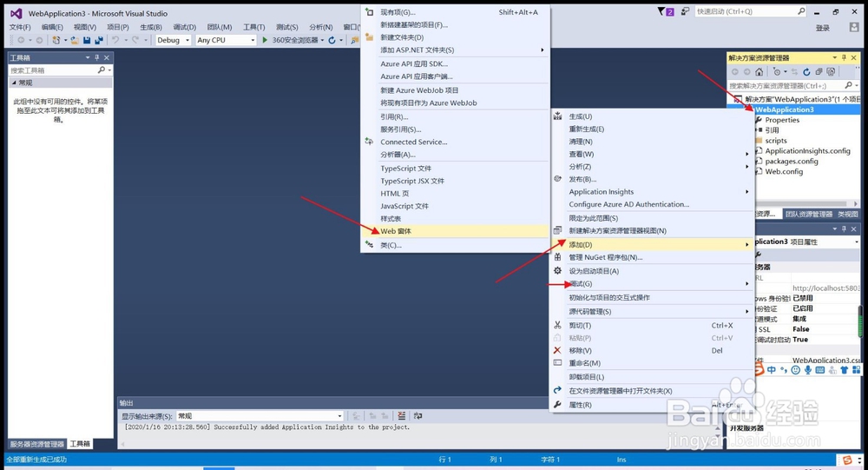
Task: Click the Home icon in Solution Explorer
Action: click(x=759, y=71)
